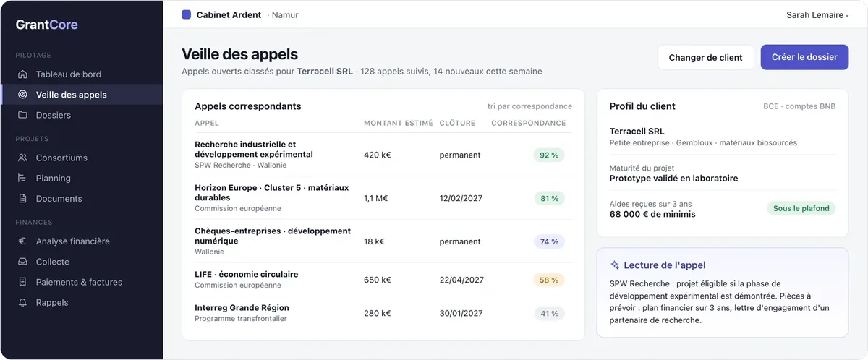Screen dimensions: 868x360
Task: Click the GrantCore logo
Action: tap(47, 25)
